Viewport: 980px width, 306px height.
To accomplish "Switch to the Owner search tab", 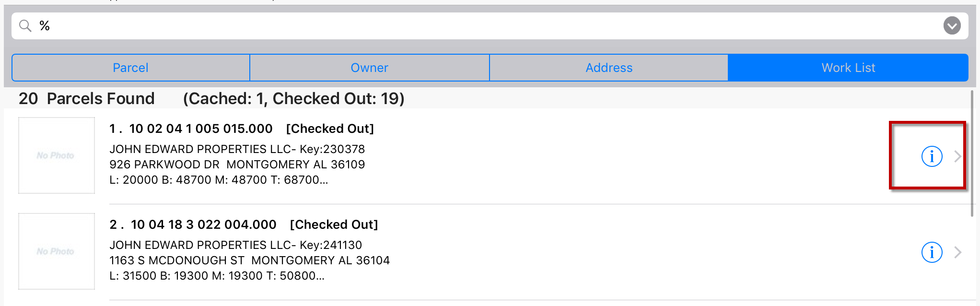I will (370, 68).
